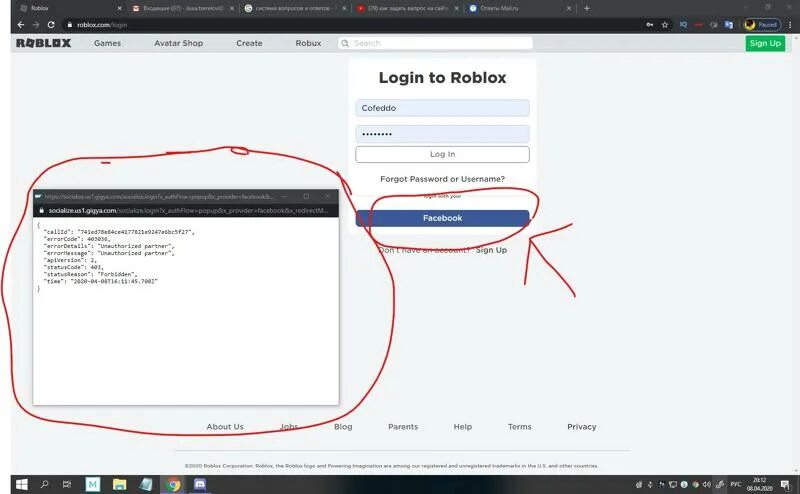800x494 pixels.
Task: Open a new browser tab
Action: point(587,8)
